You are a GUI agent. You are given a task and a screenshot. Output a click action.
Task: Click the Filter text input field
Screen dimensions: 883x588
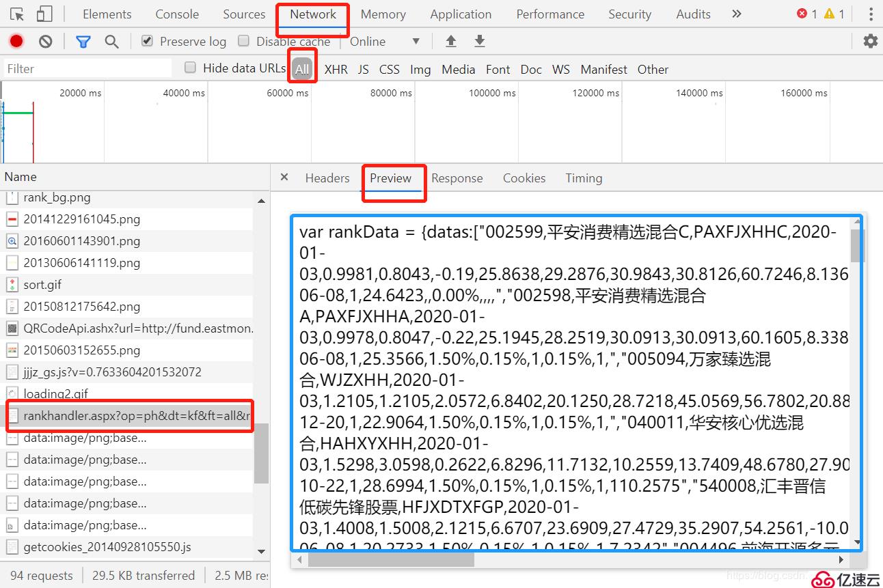click(x=87, y=68)
